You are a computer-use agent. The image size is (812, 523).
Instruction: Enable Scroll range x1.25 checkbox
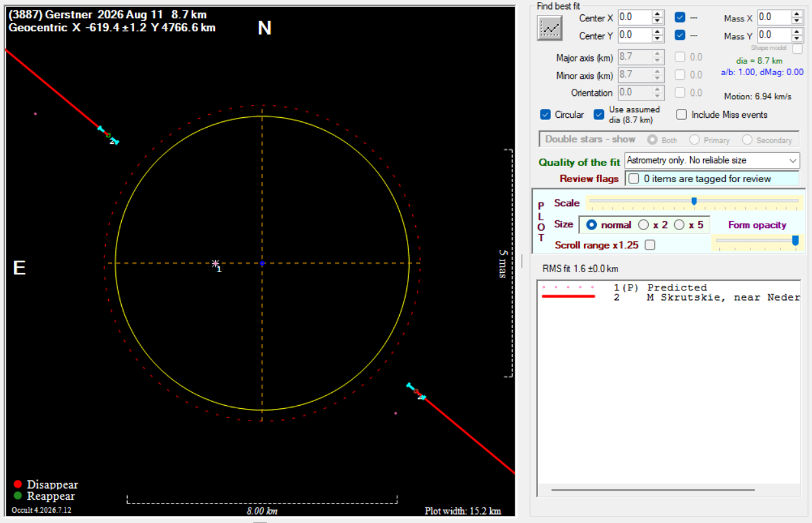(650, 245)
